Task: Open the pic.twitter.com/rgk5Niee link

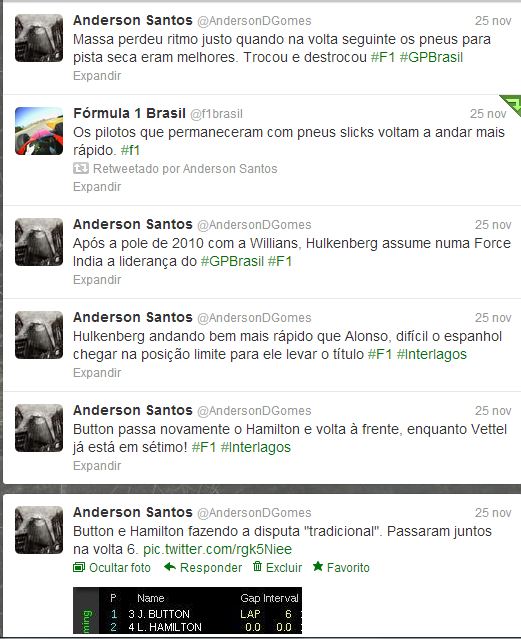Action: (217, 549)
